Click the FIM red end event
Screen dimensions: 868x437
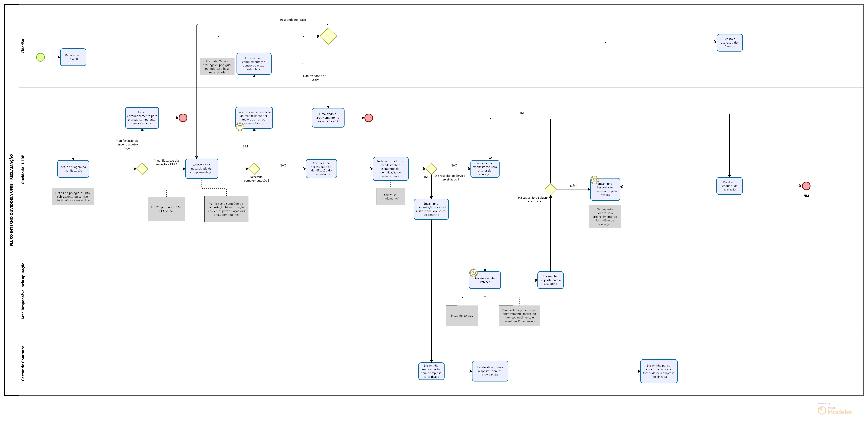click(806, 186)
